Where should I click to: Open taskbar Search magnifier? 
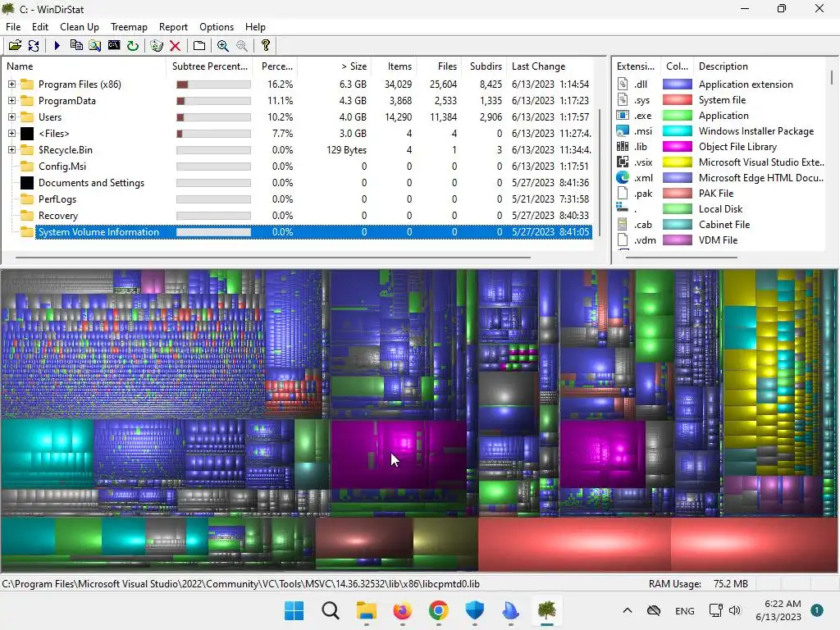tap(330, 610)
